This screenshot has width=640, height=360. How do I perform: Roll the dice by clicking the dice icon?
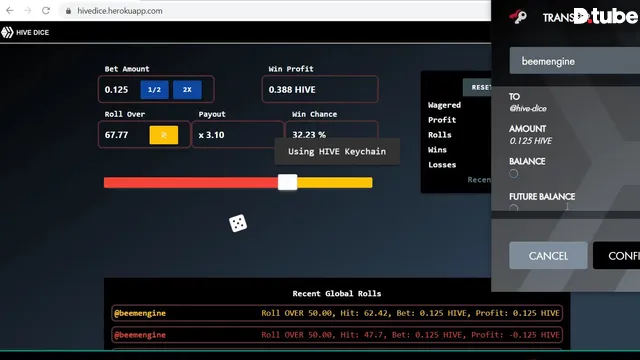tap(238, 223)
